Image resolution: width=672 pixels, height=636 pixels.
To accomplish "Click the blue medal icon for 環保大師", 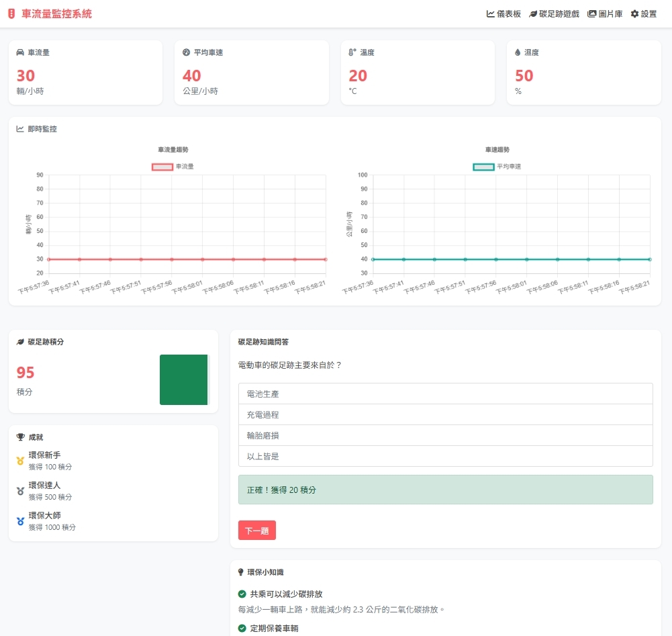I will 20,521.
